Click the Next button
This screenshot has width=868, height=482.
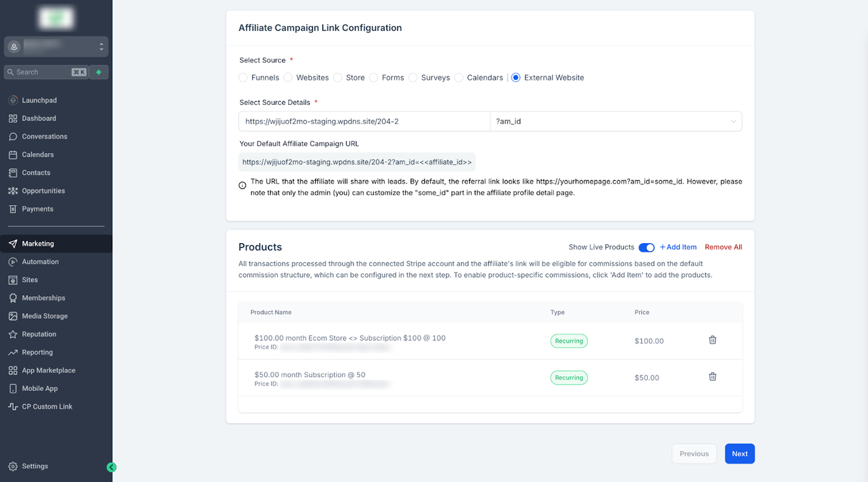[740, 454]
